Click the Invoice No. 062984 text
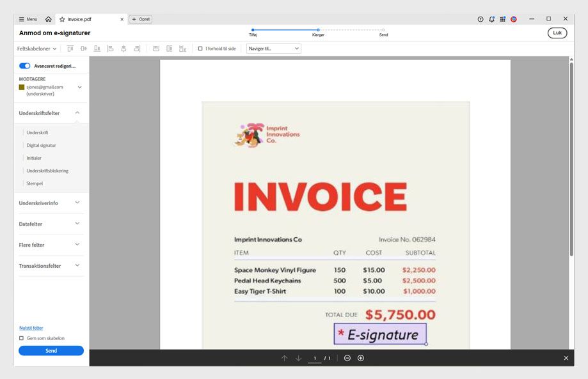 (407, 239)
